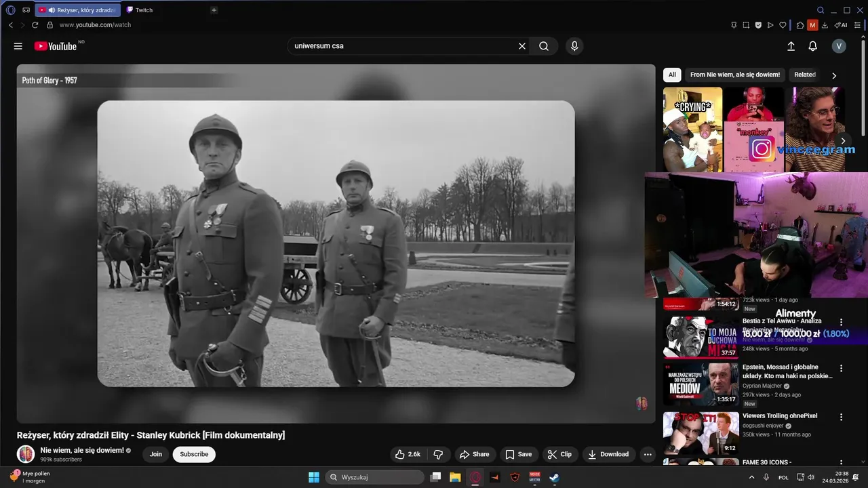Open the ad blocker shield icon

tap(758, 25)
